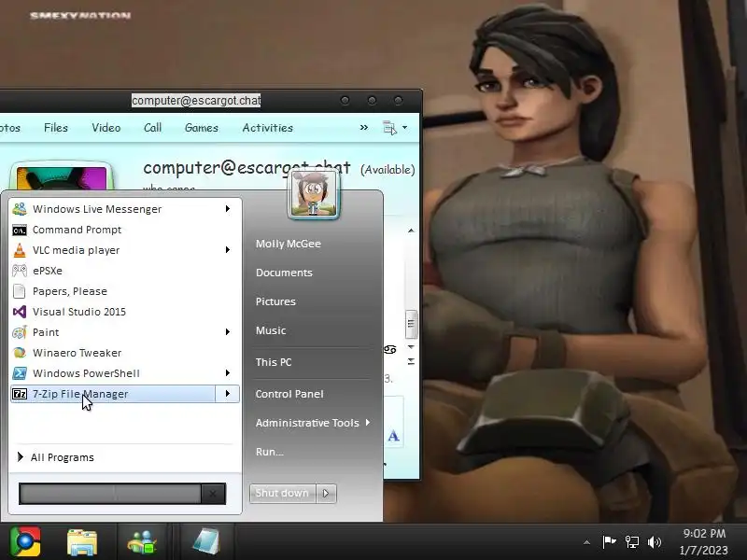Click the volume speaker tray icon
The width and height of the screenshot is (747, 560).
pos(655,542)
